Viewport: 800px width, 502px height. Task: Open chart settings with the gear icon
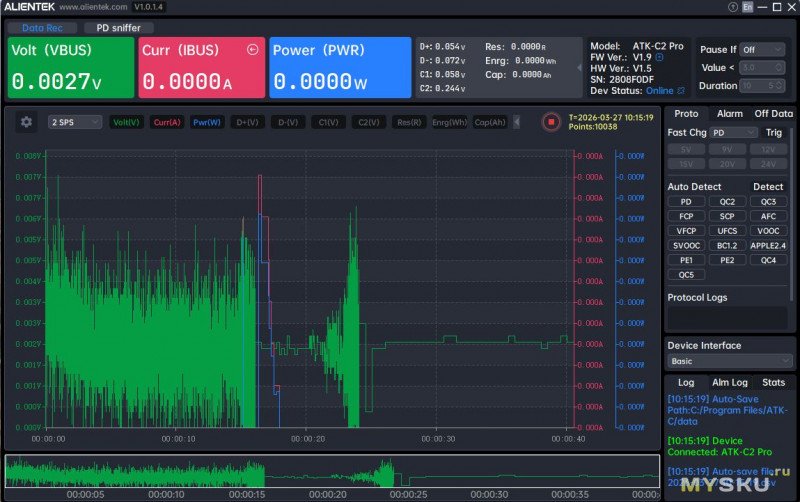(27, 122)
